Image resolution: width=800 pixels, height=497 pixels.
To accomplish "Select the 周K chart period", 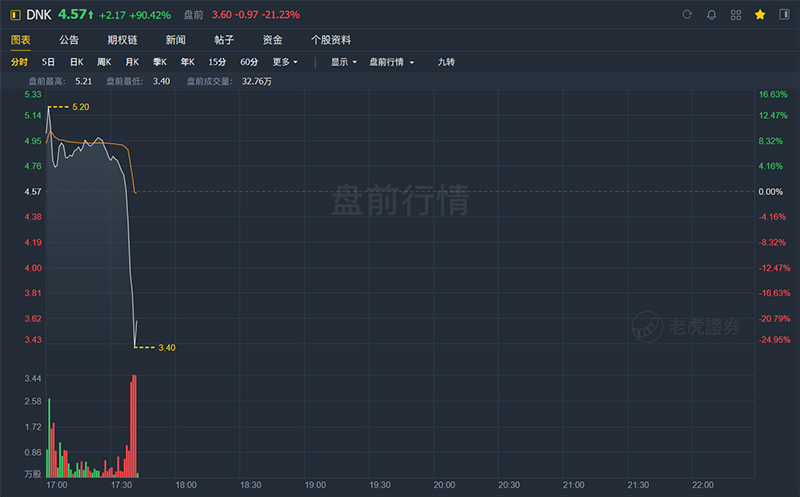I will coord(104,62).
